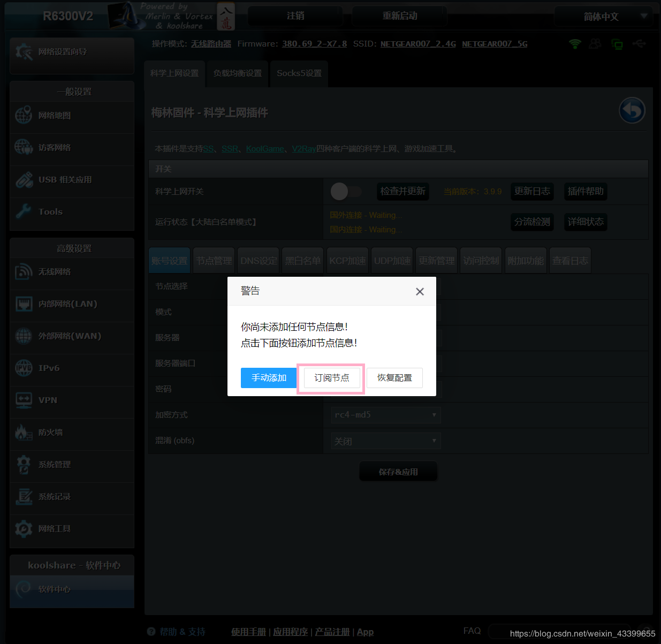Open the VPN settings panel
This screenshot has width=661, height=644.
[x=48, y=400]
